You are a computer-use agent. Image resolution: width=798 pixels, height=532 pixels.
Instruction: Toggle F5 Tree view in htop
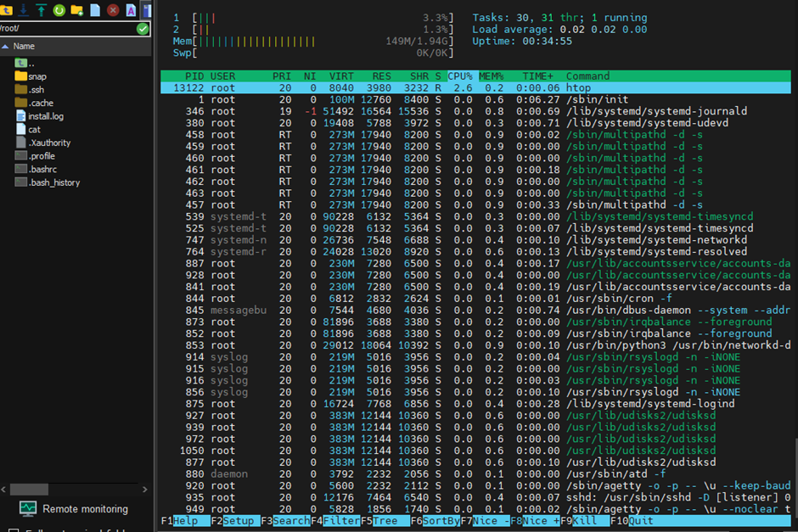tap(385, 521)
